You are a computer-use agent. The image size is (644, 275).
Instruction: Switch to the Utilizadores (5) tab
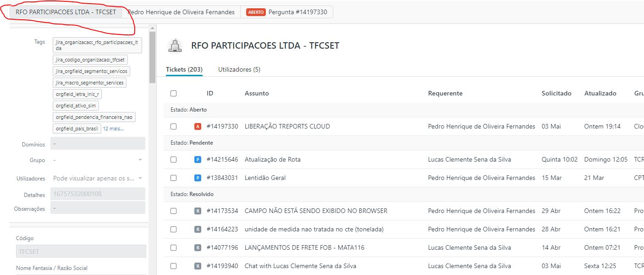(x=239, y=69)
